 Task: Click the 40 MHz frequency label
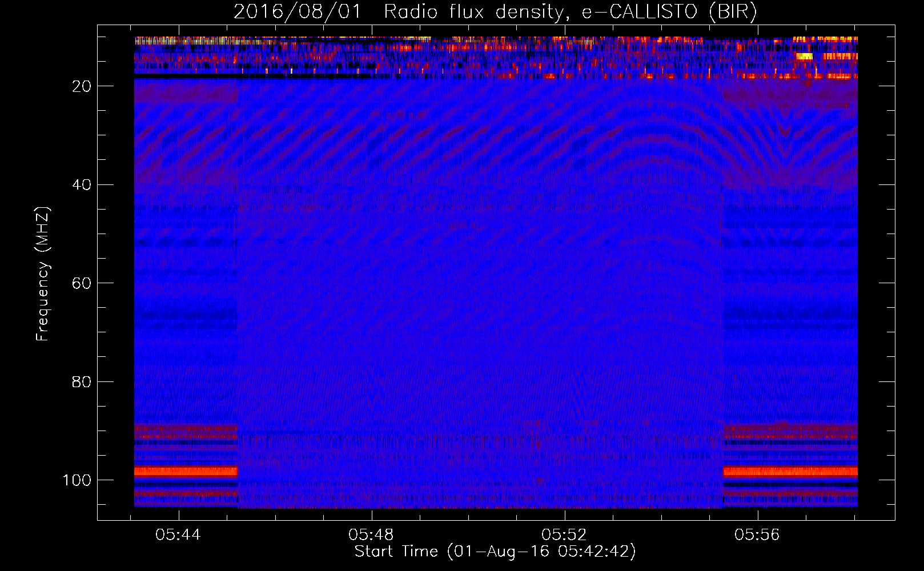click(x=82, y=184)
